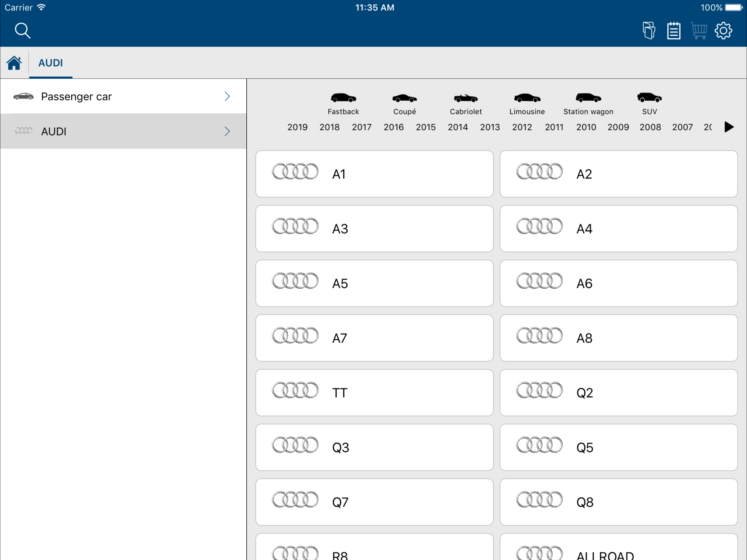The width and height of the screenshot is (747, 560).
Task: Open the search magnifier icon
Action: tap(23, 31)
